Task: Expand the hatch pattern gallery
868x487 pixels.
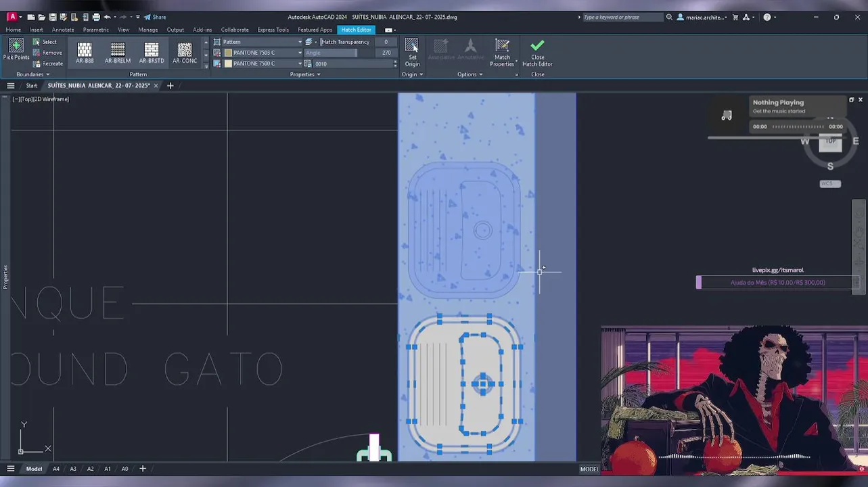Action: click(x=206, y=66)
